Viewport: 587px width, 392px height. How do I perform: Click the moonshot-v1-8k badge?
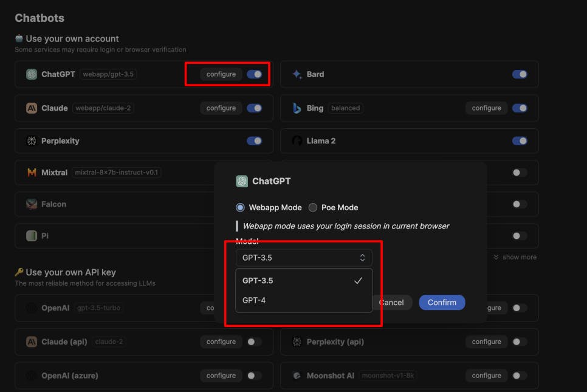pyautogui.click(x=388, y=376)
